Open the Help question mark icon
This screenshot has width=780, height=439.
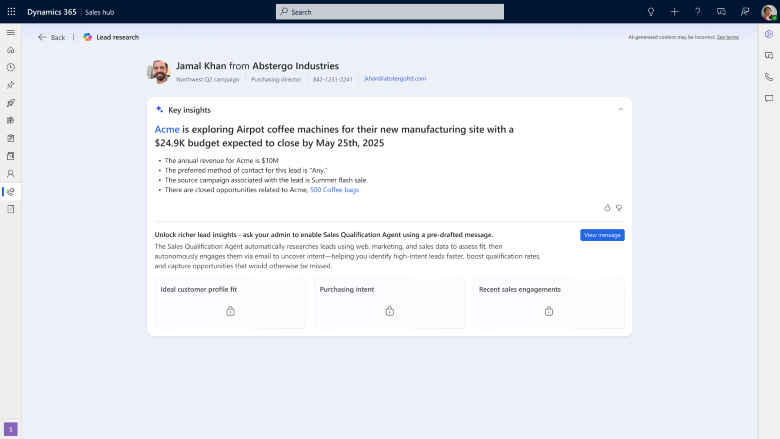[x=697, y=11]
